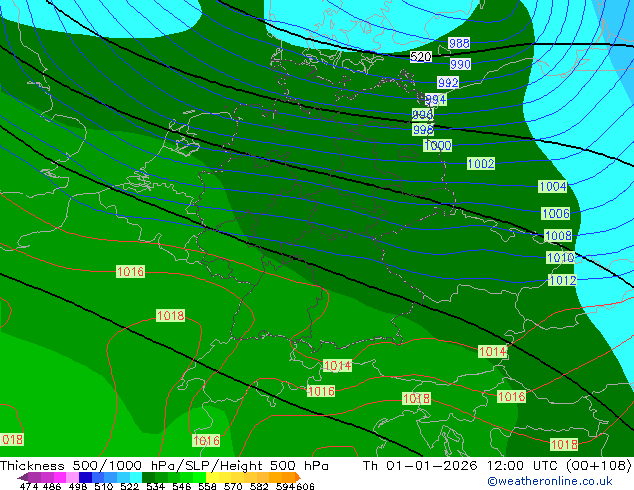
Task: Click the purple arrow tip of the legend
Action: [x=23, y=477]
